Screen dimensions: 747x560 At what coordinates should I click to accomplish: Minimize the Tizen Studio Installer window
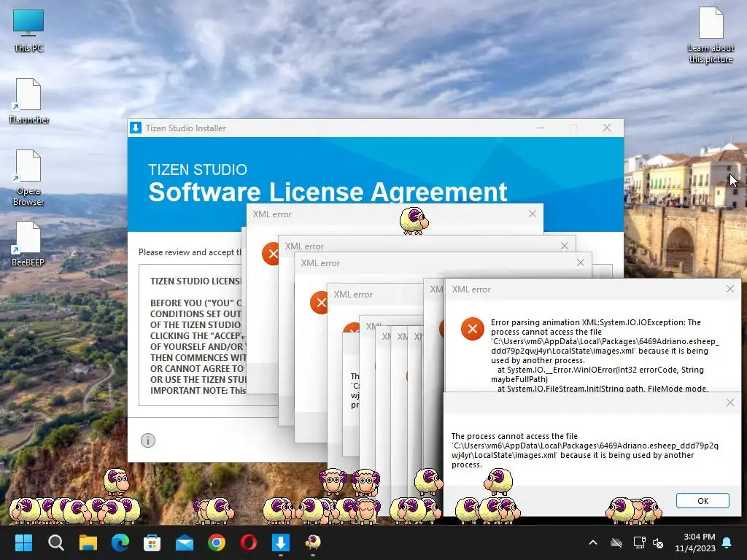pyautogui.click(x=541, y=128)
